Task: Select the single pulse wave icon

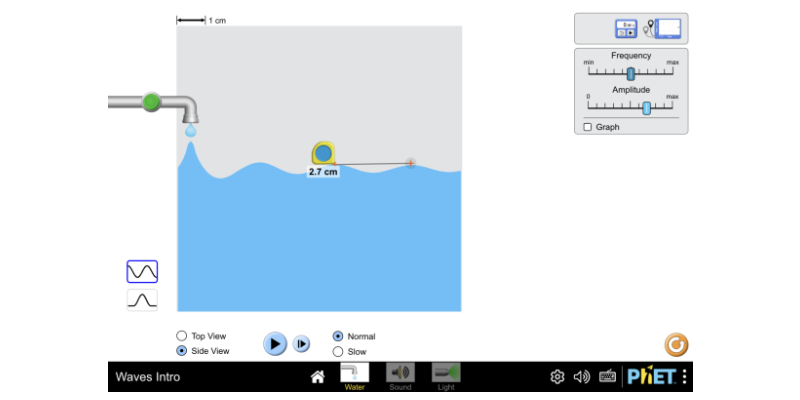Action: [x=142, y=300]
